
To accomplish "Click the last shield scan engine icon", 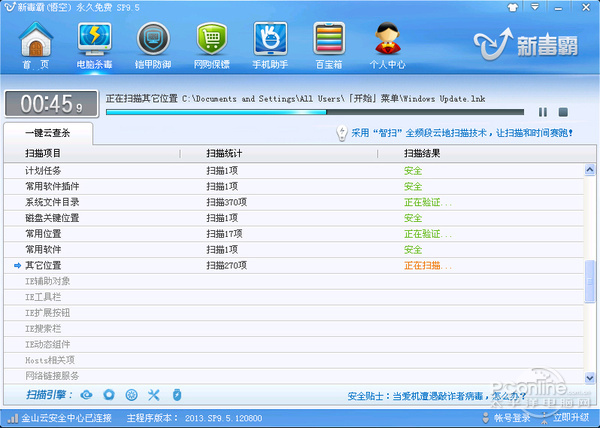I will coord(176,395).
